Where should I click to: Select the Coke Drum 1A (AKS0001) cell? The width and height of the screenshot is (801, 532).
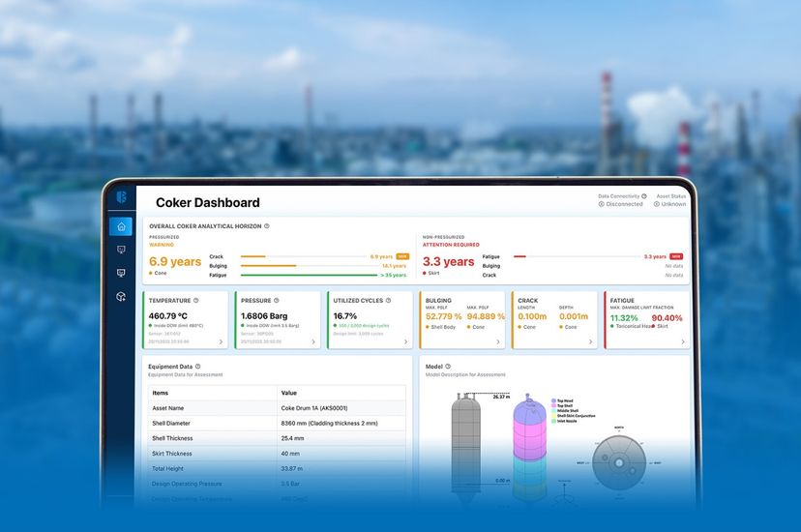[314, 408]
